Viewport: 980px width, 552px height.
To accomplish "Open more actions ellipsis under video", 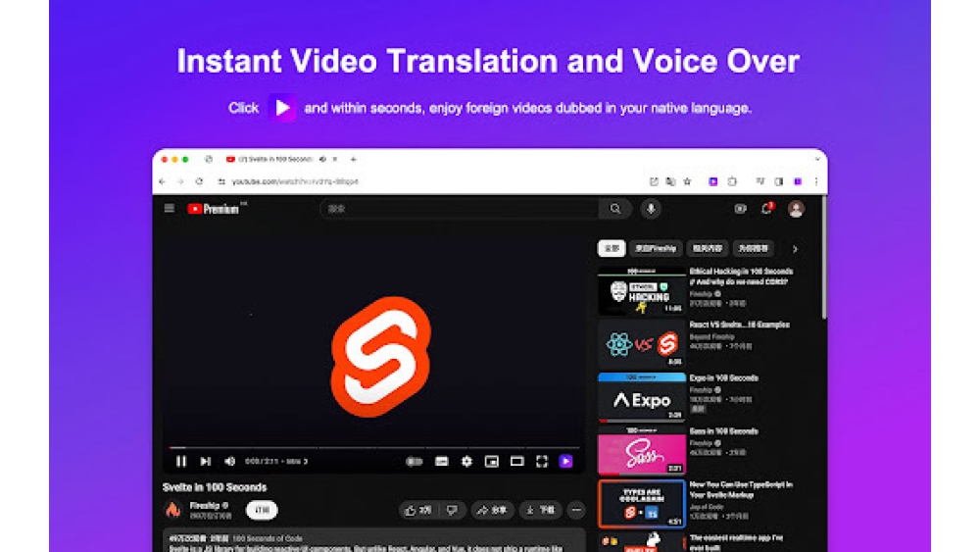I will point(576,510).
